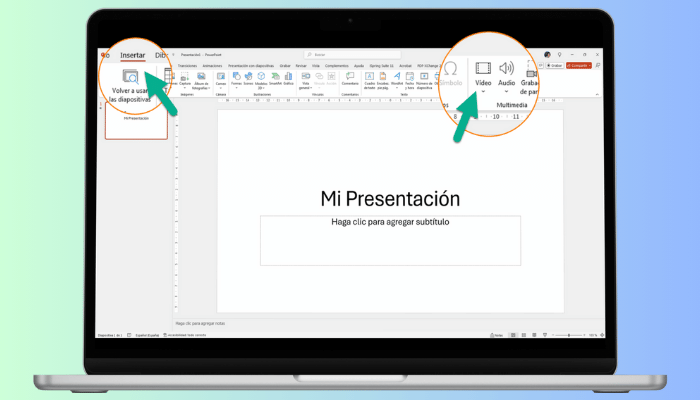Image resolution: width=700 pixels, height=400 pixels.
Task: Open Presentación con diapositivas tab
Action: pyautogui.click(x=251, y=66)
